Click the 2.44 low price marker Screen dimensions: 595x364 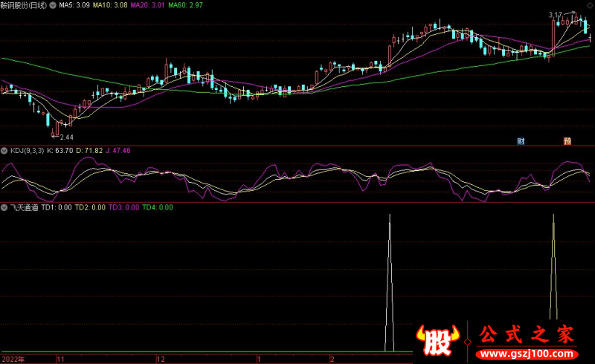[x=65, y=137]
